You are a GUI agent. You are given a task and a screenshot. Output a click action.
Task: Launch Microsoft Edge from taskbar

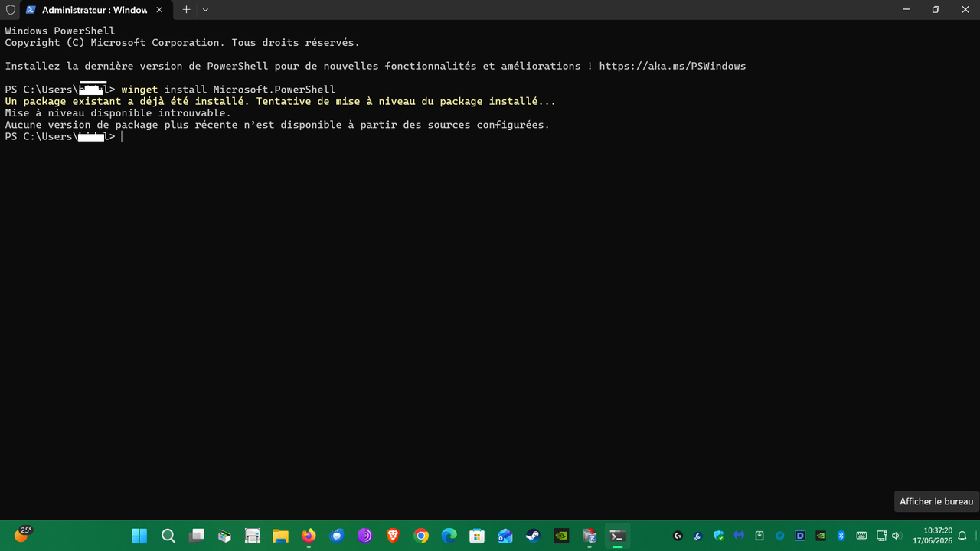point(449,536)
